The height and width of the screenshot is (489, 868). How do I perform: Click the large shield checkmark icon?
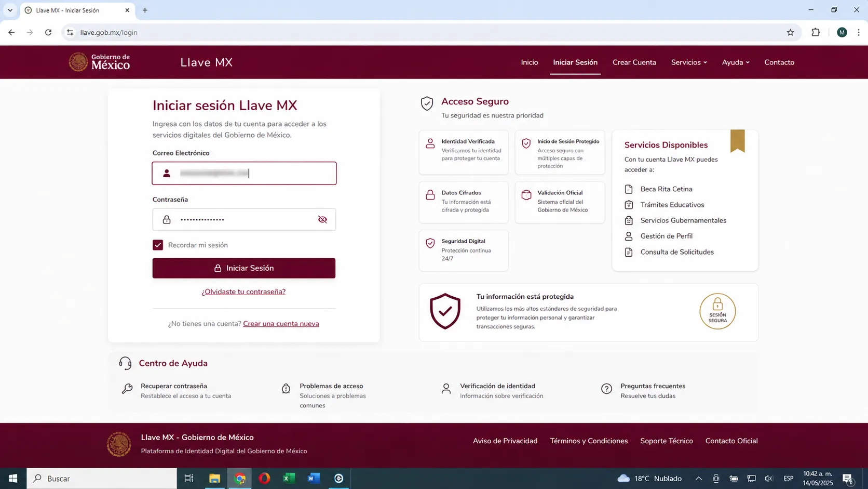pos(445,311)
